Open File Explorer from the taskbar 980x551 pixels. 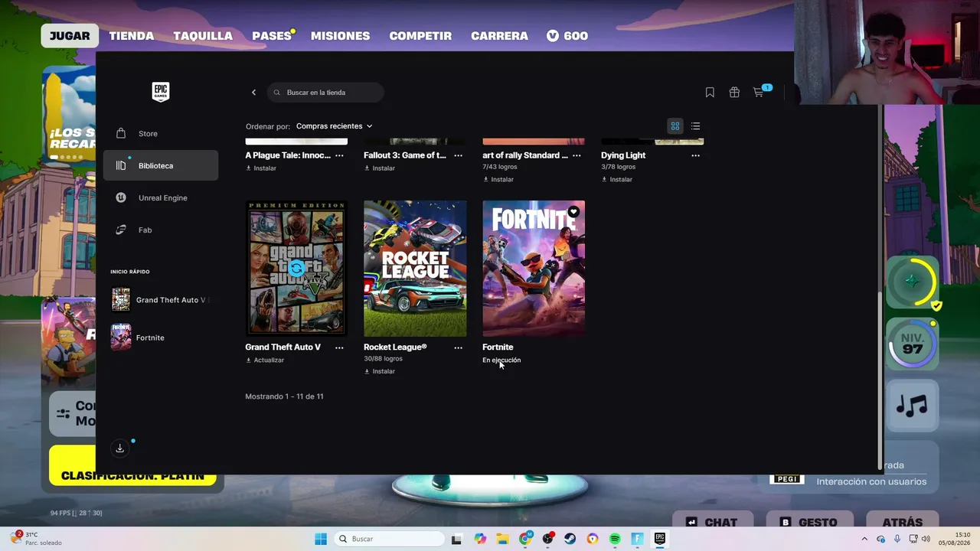click(x=502, y=539)
